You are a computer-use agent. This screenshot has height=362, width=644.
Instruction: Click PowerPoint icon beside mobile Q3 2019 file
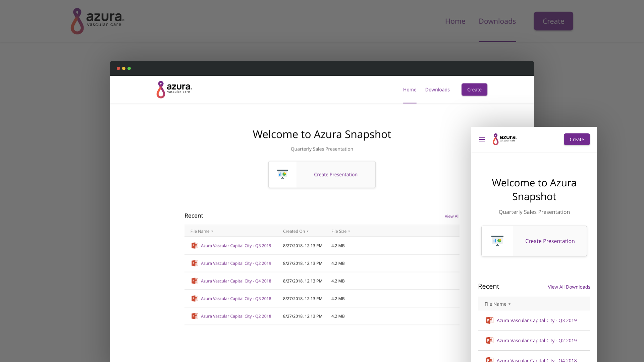(x=489, y=320)
